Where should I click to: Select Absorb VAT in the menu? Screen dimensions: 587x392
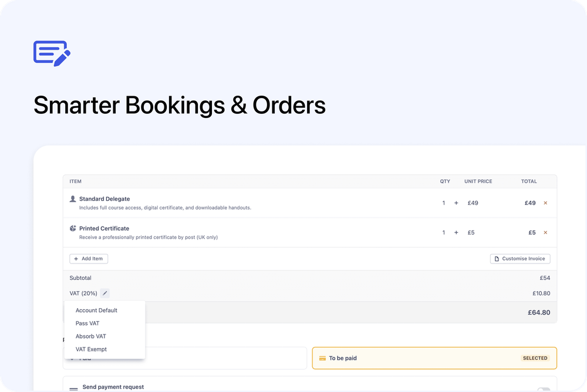(90, 336)
